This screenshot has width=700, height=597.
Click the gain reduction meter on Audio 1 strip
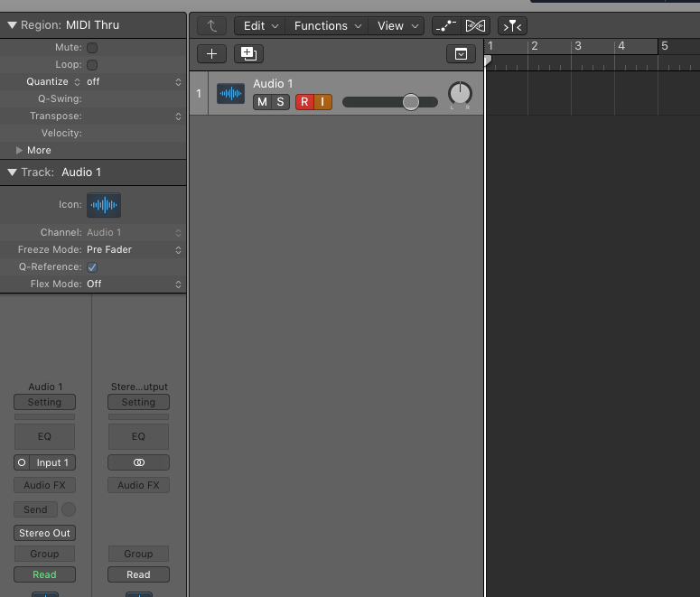(44, 417)
